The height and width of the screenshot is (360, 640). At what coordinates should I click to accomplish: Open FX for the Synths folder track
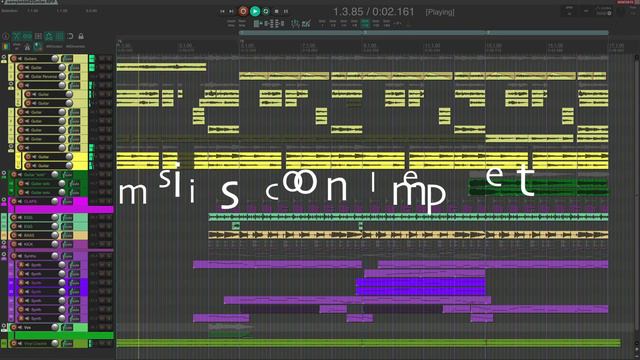[67, 256]
